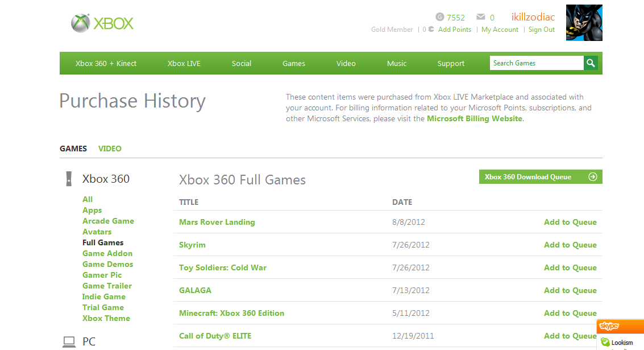Viewport: 644px width, 350px height.
Task: Switch to the Video tab
Action: click(x=110, y=149)
